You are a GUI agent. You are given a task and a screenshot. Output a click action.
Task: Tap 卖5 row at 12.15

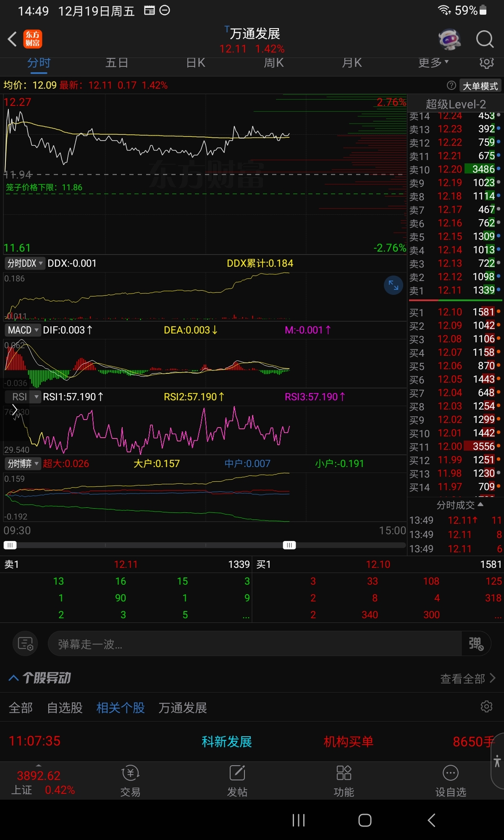click(455, 236)
